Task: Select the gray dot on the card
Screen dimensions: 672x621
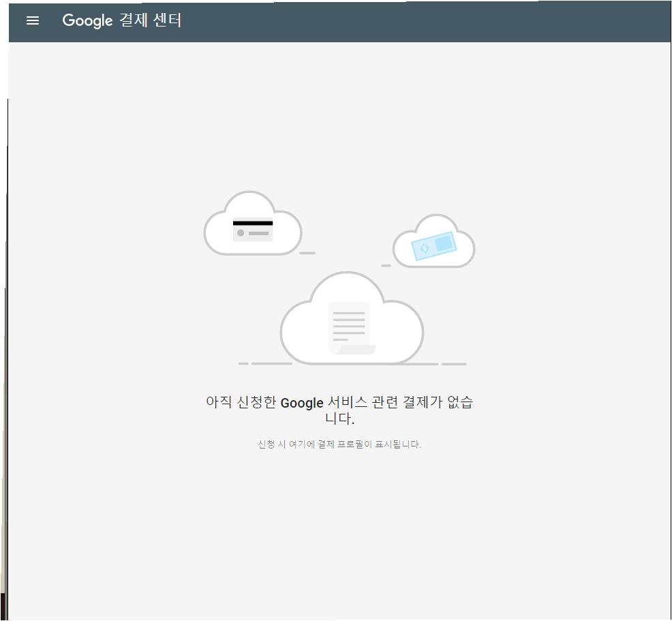Action: tap(241, 233)
